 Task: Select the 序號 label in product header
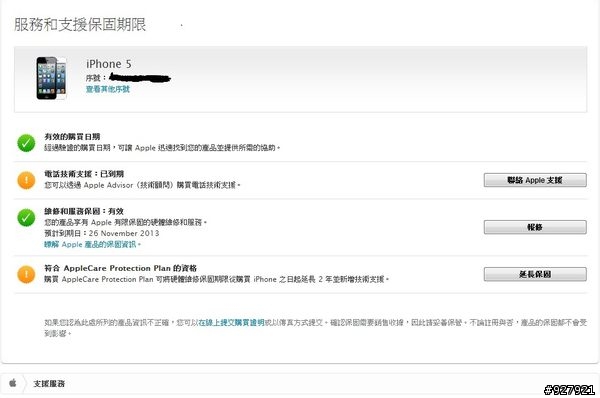tap(96, 78)
